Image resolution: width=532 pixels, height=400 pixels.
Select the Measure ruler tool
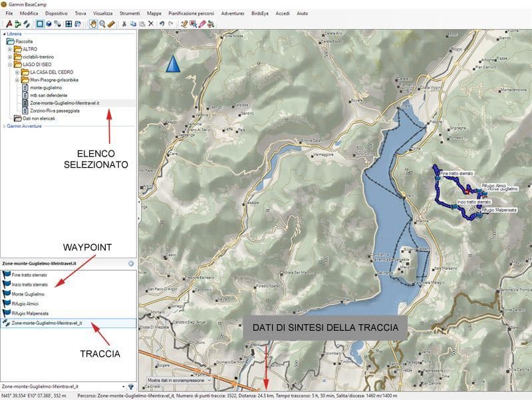(x=111, y=24)
